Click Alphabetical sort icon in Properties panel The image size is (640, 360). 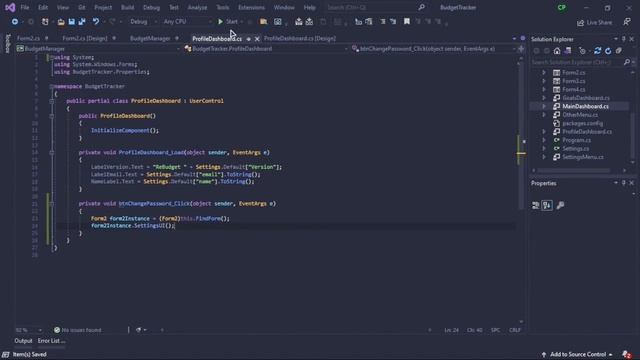click(547, 205)
